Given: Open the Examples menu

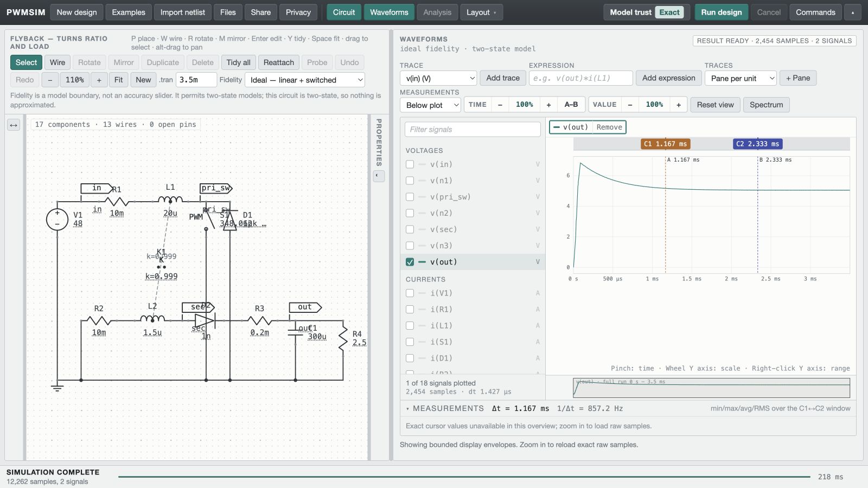Looking at the screenshot, I should [129, 12].
